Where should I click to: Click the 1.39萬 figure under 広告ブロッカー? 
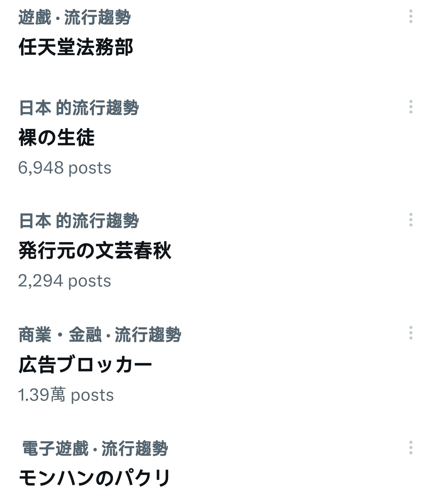click(x=42, y=395)
